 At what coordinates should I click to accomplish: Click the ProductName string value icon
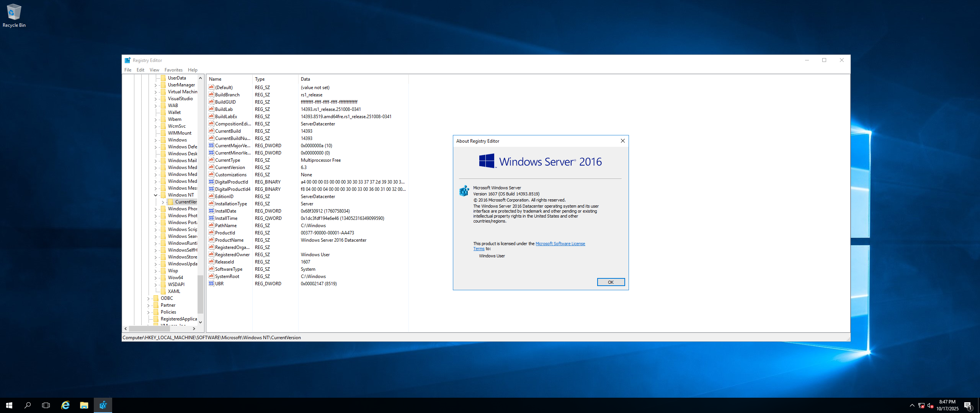pos(211,240)
